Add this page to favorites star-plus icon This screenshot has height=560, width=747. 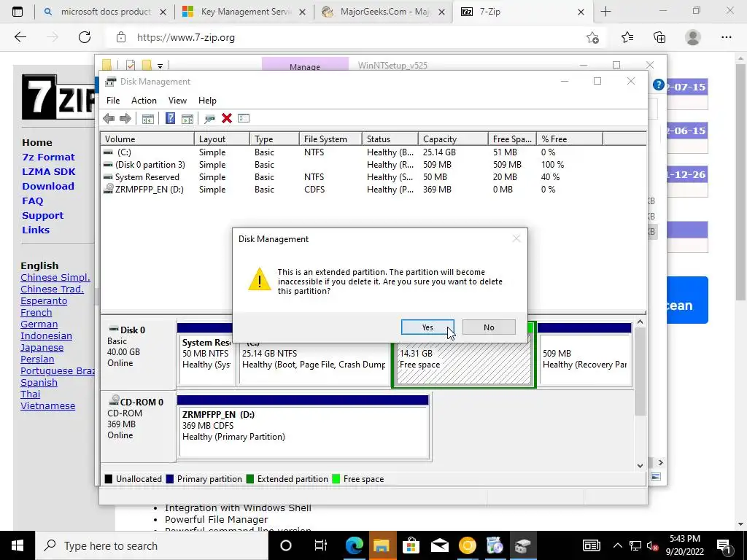(592, 37)
